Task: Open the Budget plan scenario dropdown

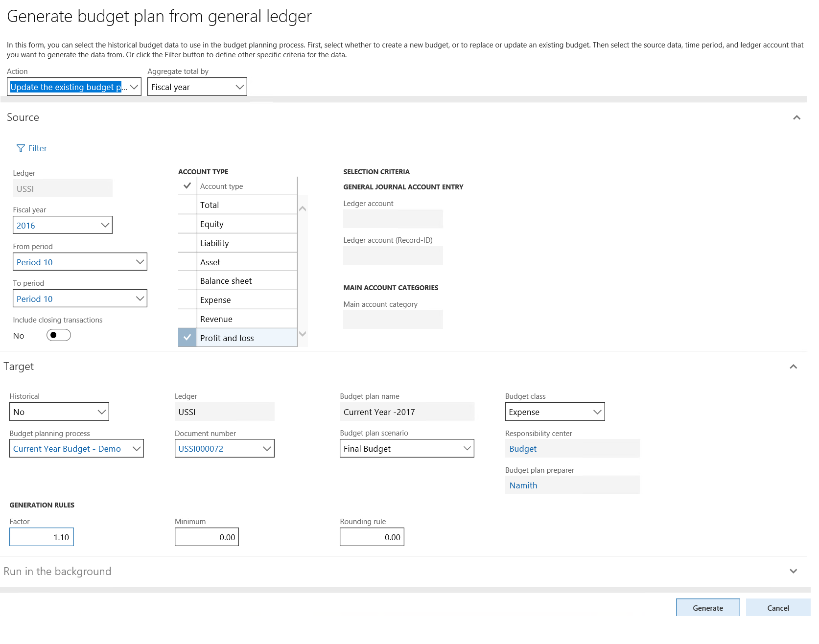Action: [x=467, y=448]
